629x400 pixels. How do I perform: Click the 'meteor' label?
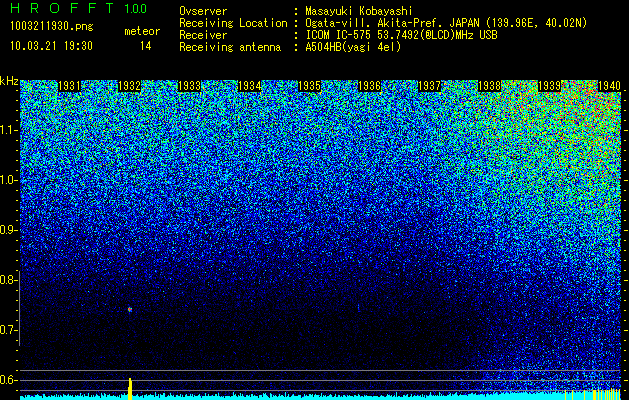(x=142, y=31)
